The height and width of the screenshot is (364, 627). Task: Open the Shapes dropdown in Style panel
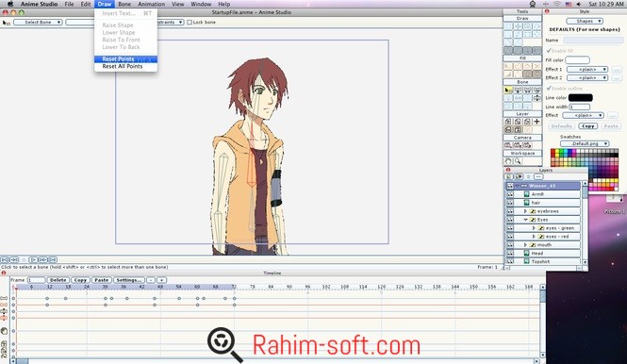[585, 21]
